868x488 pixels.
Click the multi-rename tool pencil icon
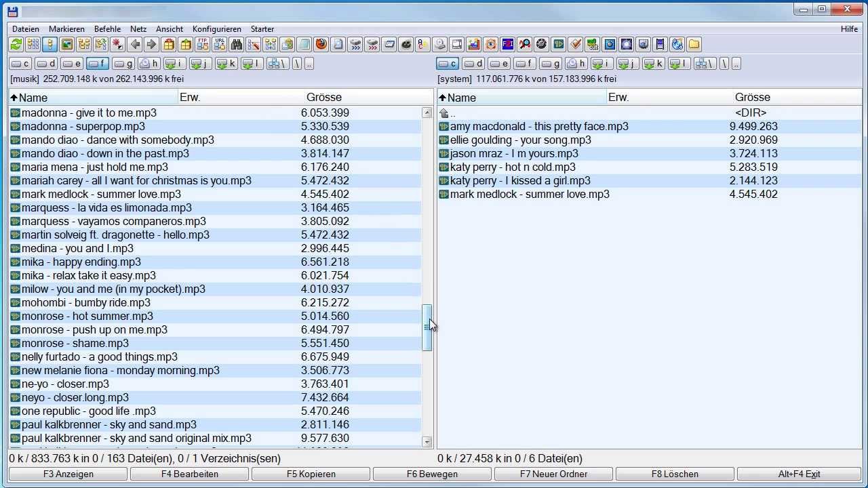[x=254, y=44]
